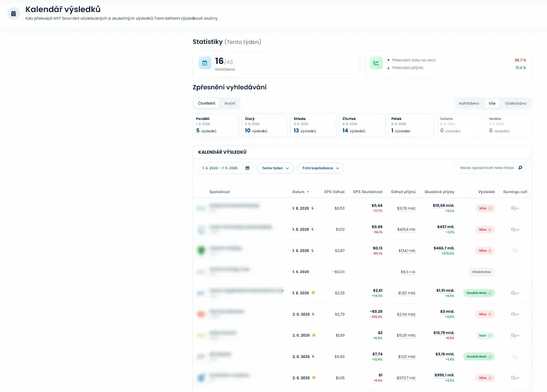547x392 pixels.
Task: Click the EPS Skutečnost column header
Action: pyautogui.click(x=368, y=192)
